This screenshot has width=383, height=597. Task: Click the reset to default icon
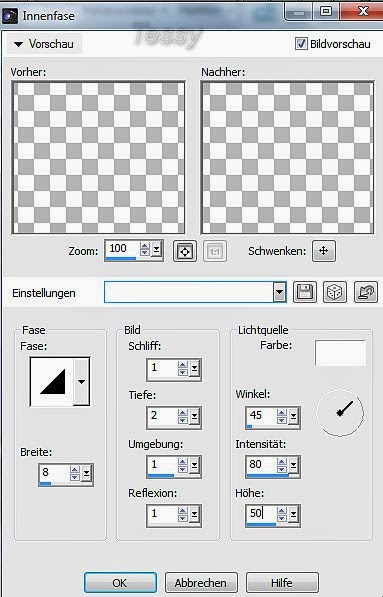click(365, 292)
